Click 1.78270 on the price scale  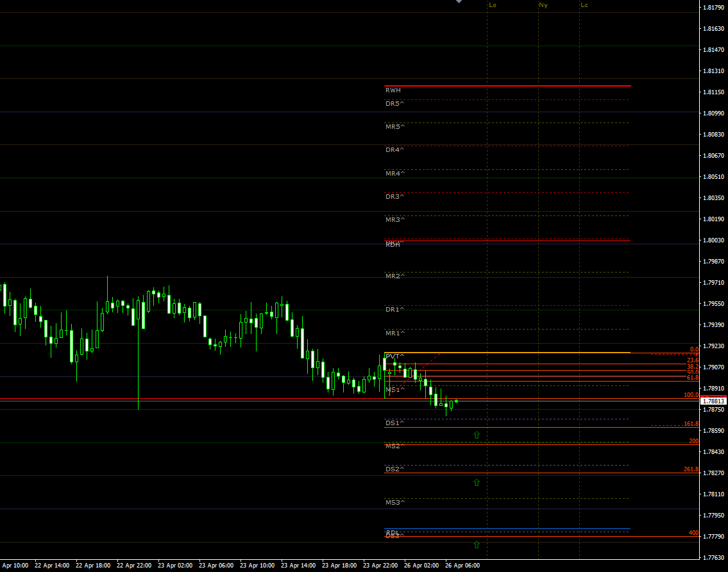(x=714, y=473)
